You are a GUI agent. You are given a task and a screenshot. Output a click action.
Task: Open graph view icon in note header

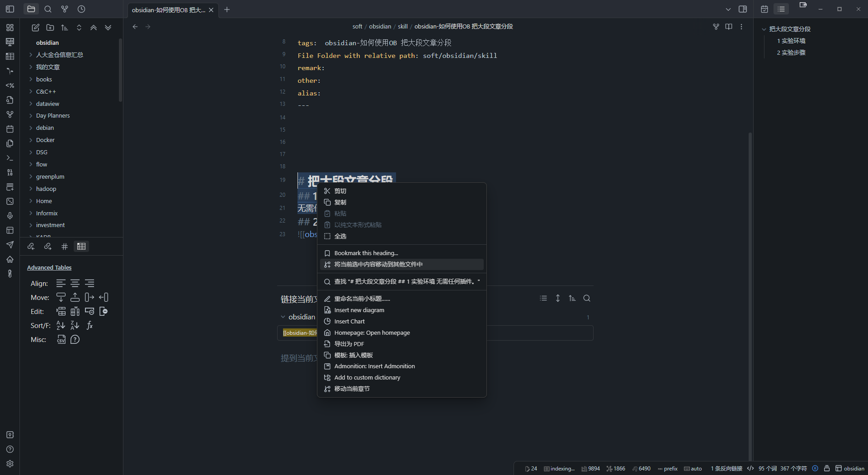pos(716,27)
